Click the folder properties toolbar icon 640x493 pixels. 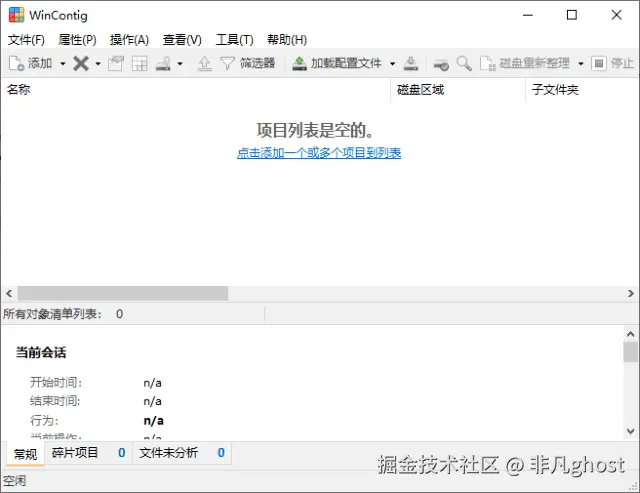[116, 63]
